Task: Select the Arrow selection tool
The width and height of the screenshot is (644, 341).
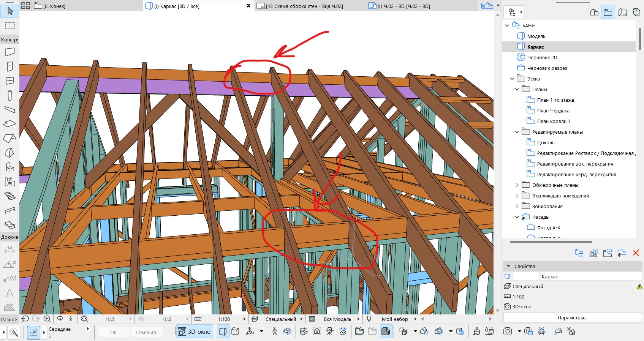Action: (10, 11)
